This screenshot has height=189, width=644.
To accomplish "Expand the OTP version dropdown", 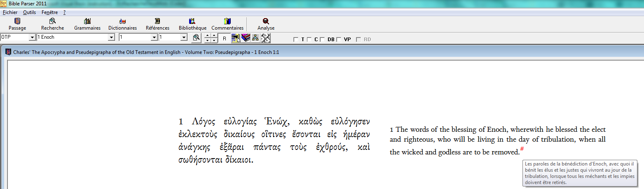I will pos(32,37).
